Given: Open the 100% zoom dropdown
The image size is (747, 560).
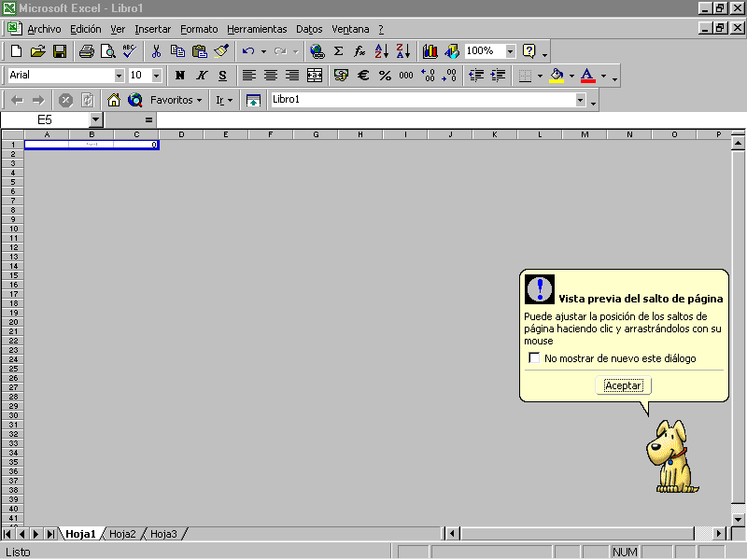Looking at the screenshot, I should point(510,51).
